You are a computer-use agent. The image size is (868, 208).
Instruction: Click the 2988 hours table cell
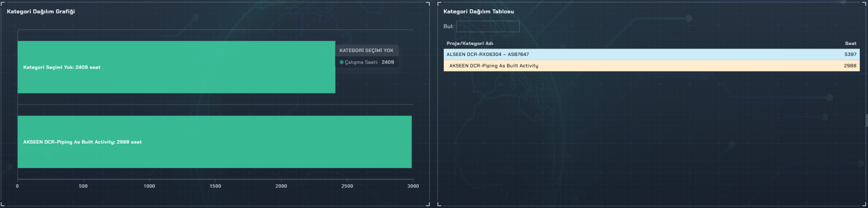[849, 66]
